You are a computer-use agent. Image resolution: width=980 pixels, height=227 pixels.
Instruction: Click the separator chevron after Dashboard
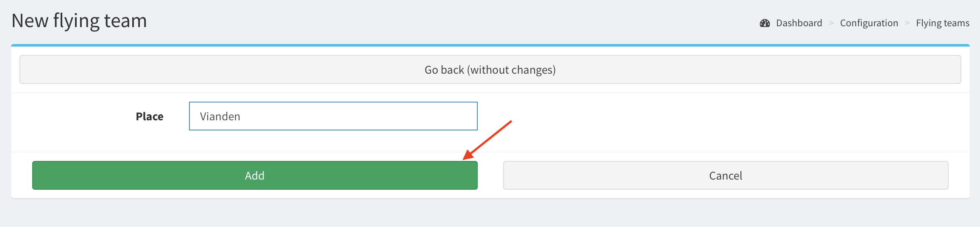(831, 23)
